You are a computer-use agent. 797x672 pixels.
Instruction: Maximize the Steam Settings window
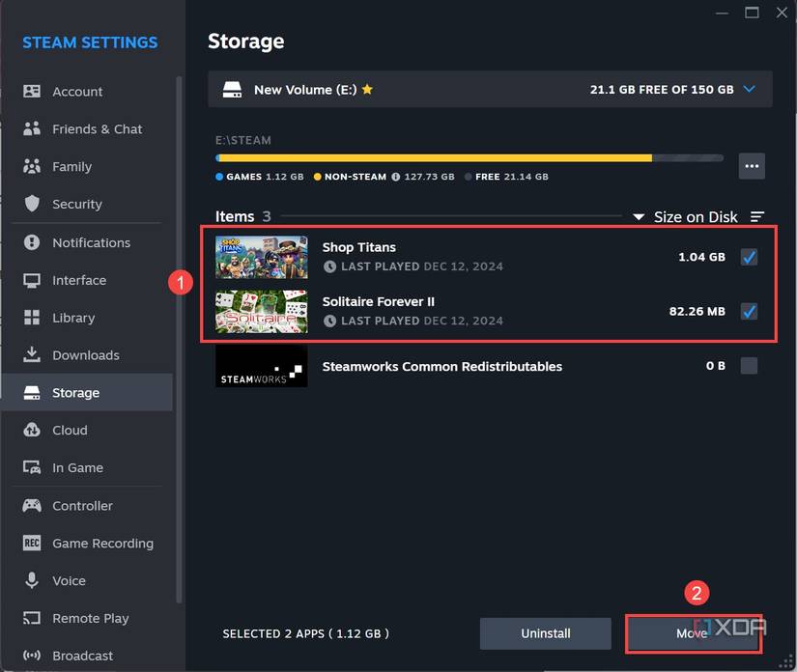[x=752, y=13]
